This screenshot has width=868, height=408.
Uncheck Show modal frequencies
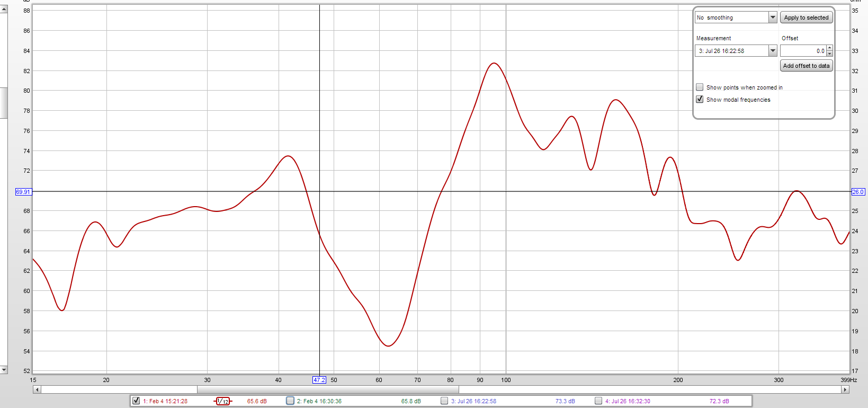click(x=700, y=99)
